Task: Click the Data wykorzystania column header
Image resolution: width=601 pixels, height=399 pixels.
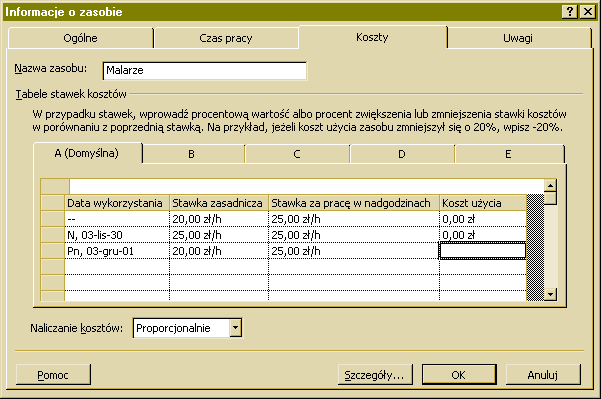Action: (117, 203)
